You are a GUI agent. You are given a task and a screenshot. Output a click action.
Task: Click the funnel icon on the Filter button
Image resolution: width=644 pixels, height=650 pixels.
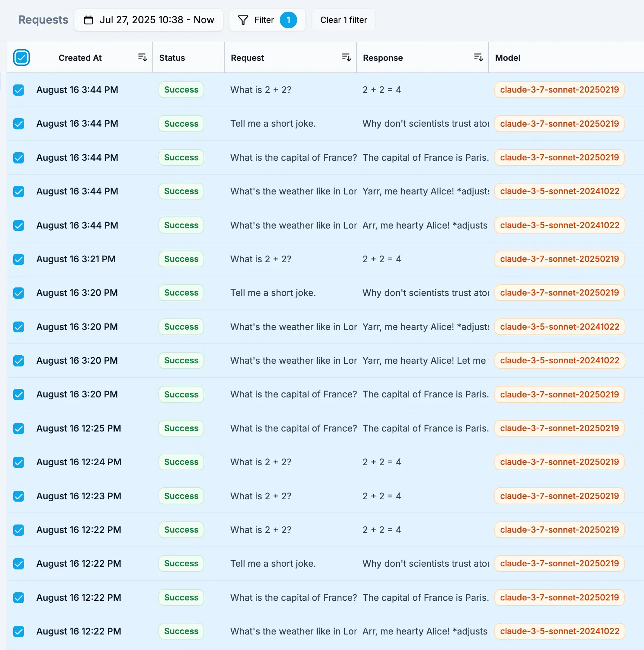point(243,20)
